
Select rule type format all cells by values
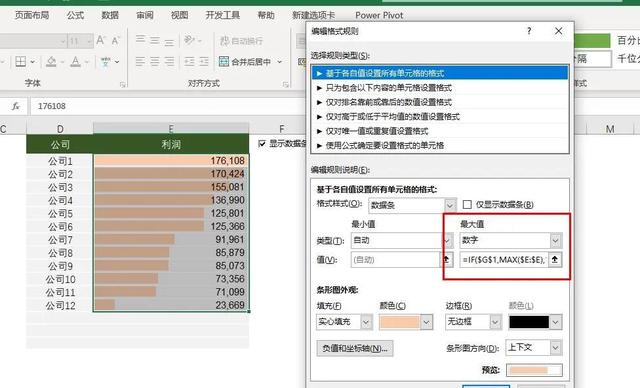click(x=440, y=73)
